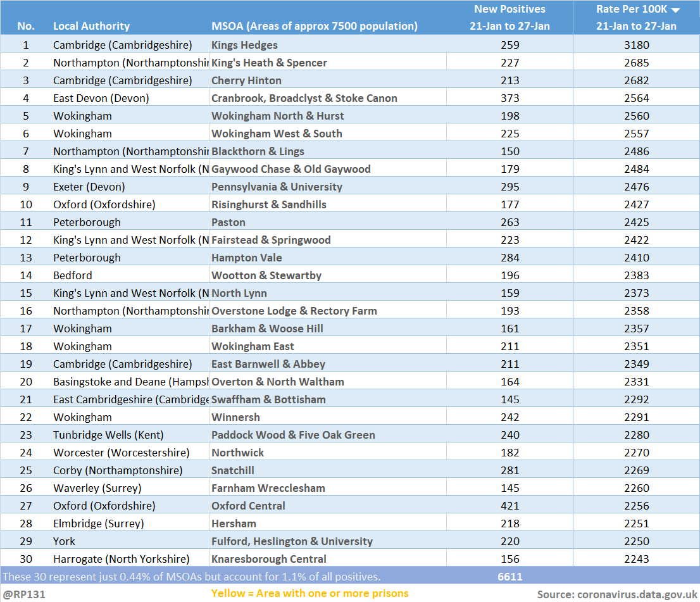Select the Kings Hedges MSOA cell
The height and width of the screenshot is (602, 700).
[x=244, y=45]
